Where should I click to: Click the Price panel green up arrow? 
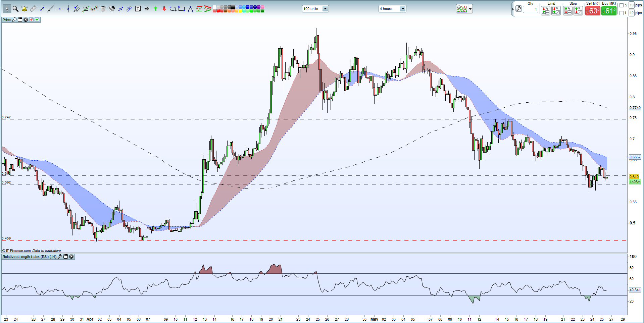click(37, 20)
